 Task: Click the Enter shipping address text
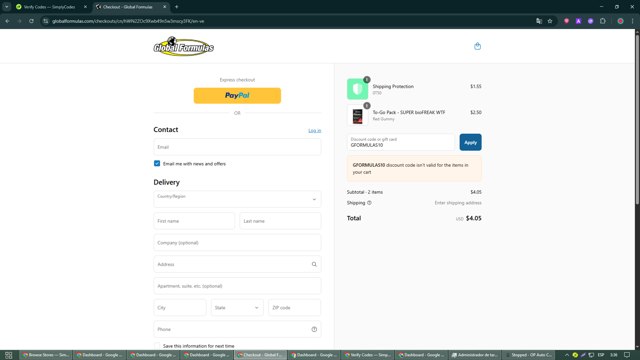(458, 203)
